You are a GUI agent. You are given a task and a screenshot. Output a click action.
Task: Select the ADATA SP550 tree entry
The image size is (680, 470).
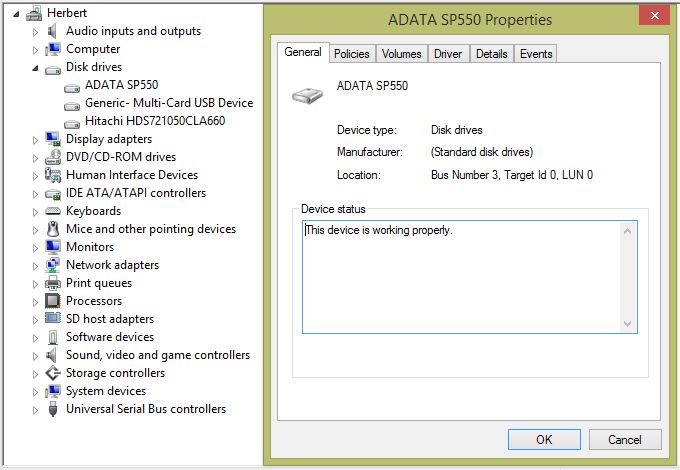coord(122,85)
